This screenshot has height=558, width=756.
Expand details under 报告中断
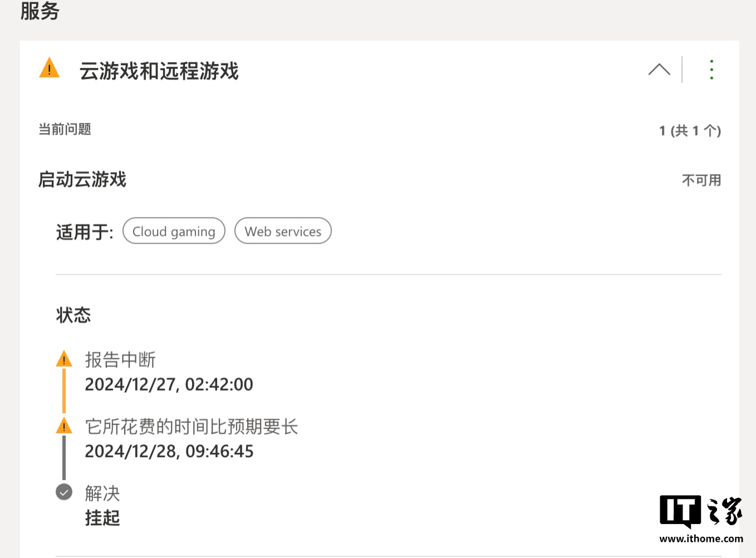point(120,360)
